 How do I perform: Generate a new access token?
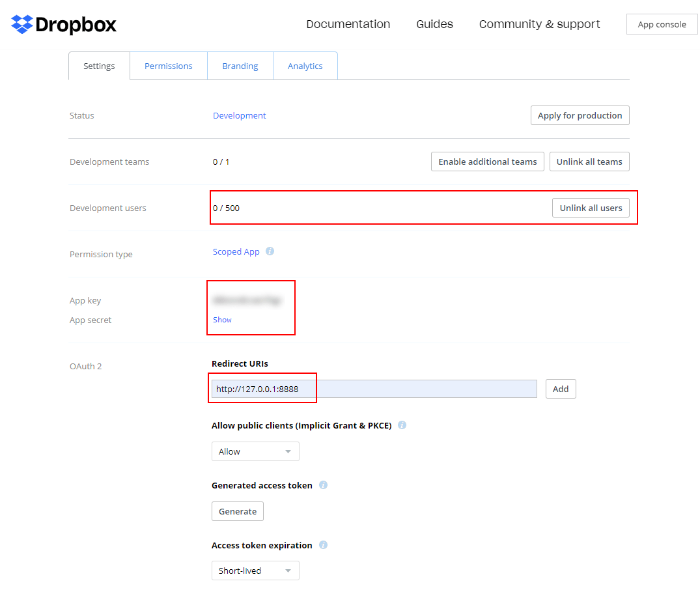[237, 511]
